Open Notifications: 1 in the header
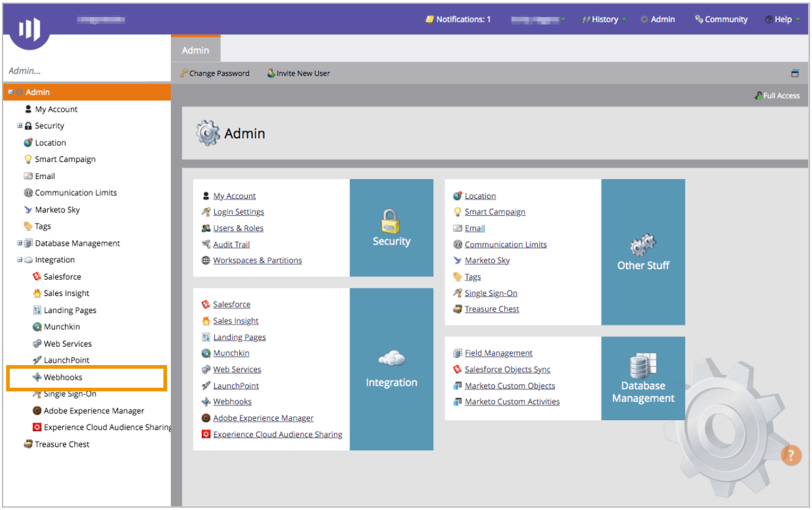The width and height of the screenshot is (812, 510). (x=458, y=20)
